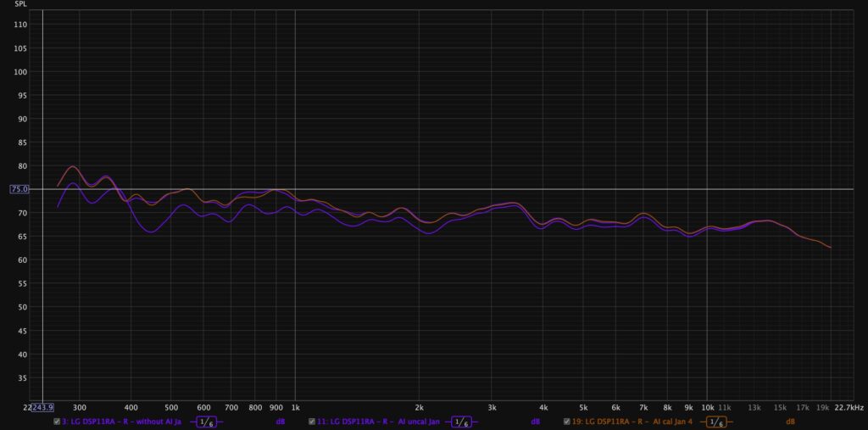Click orange 1/6 smoothing icon for trace 19
Viewport: 868px width, 430px height.
716,422
